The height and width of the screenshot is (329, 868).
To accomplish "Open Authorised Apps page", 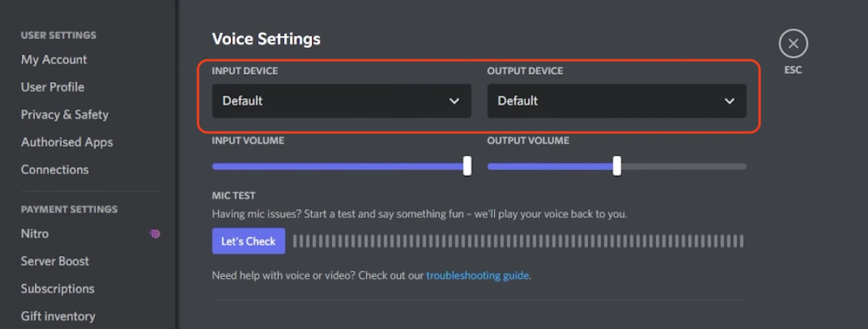I will point(67,142).
